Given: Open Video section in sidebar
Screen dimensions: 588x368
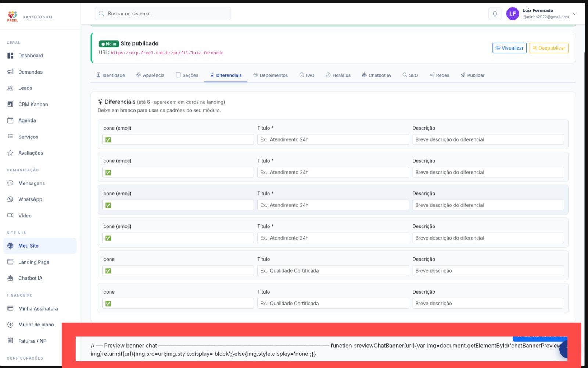Looking at the screenshot, I should [25, 216].
